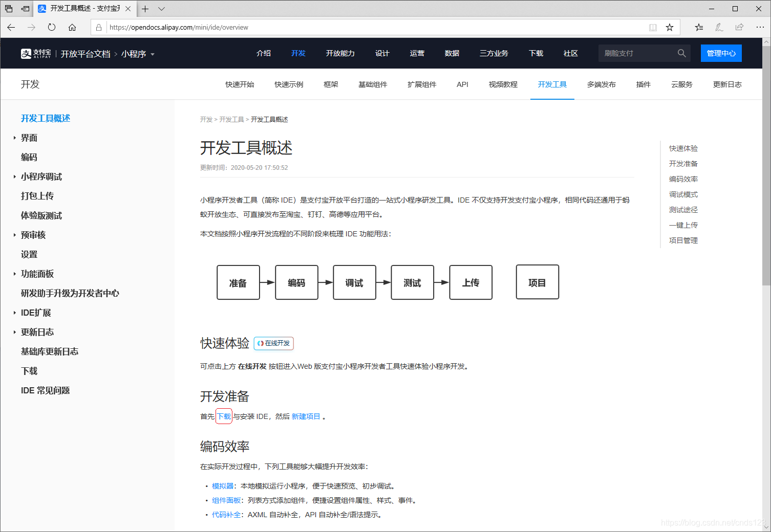Image resolution: width=771 pixels, height=532 pixels.
Task: Click the 模拟器 link
Action: [x=223, y=486]
